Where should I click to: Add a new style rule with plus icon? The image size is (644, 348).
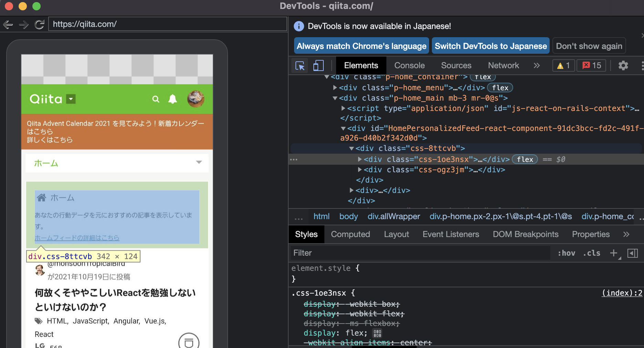(613, 253)
